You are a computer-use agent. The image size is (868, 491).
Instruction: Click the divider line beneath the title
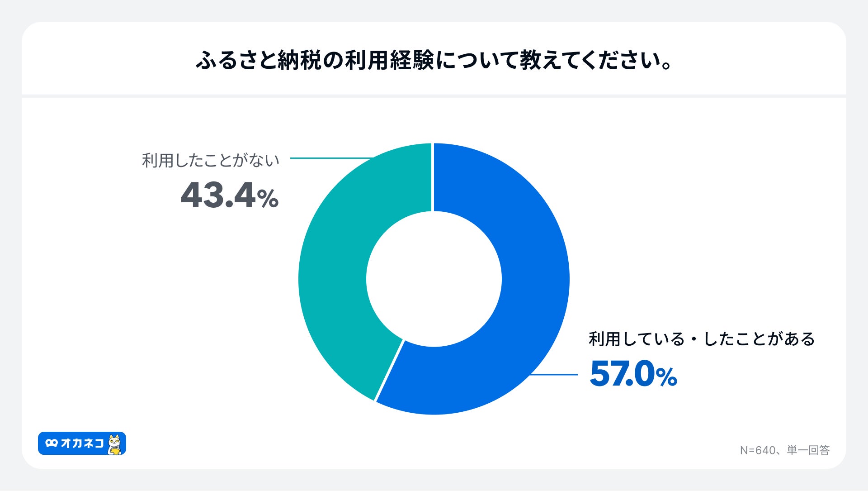tap(434, 96)
